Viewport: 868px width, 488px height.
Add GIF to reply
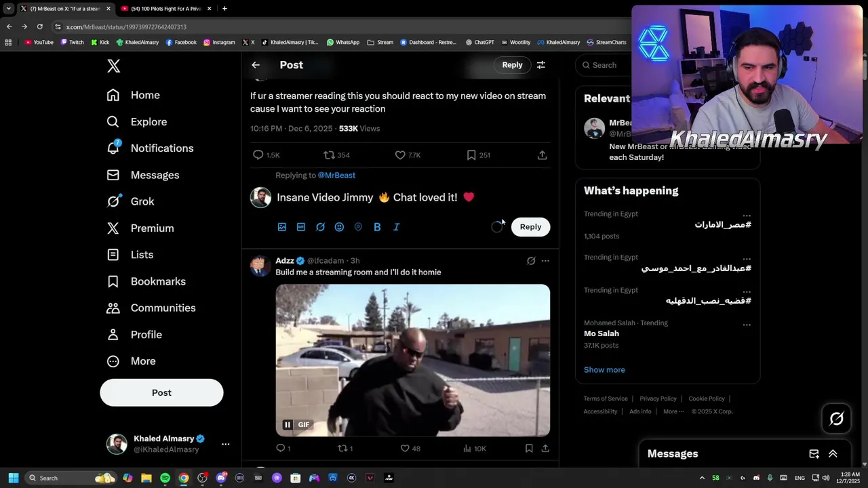click(x=301, y=227)
